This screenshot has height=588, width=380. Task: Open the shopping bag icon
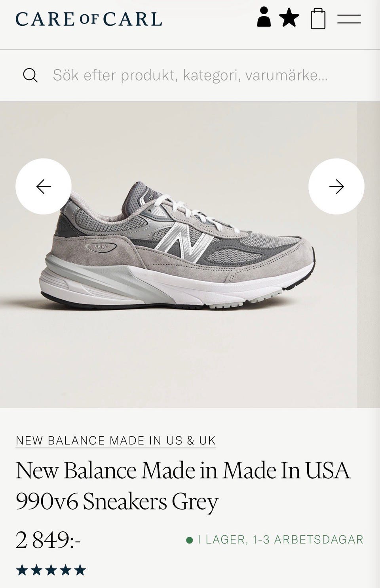tap(318, 19)
